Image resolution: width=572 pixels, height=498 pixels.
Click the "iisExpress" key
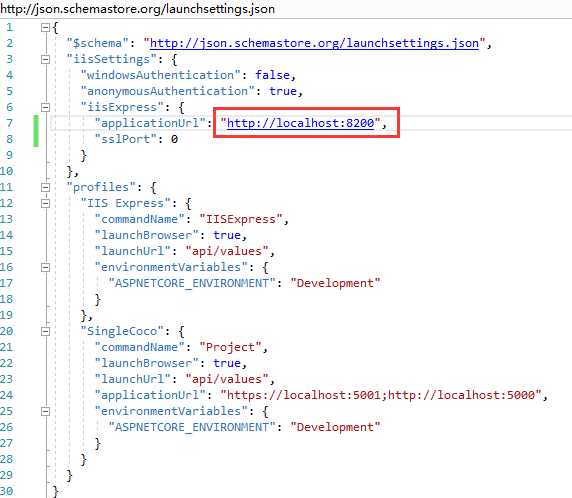click(122, 107)
